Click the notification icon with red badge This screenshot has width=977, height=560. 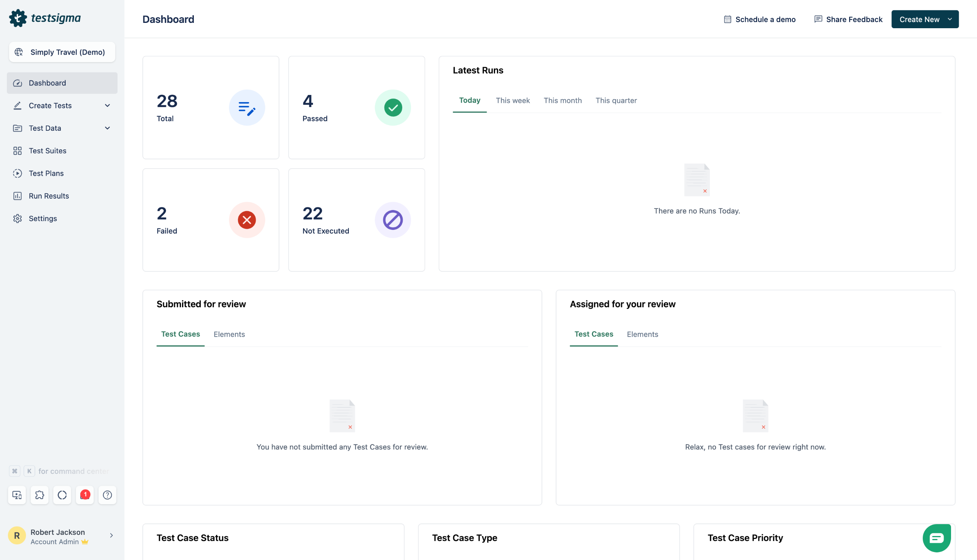tap(85, 494)
